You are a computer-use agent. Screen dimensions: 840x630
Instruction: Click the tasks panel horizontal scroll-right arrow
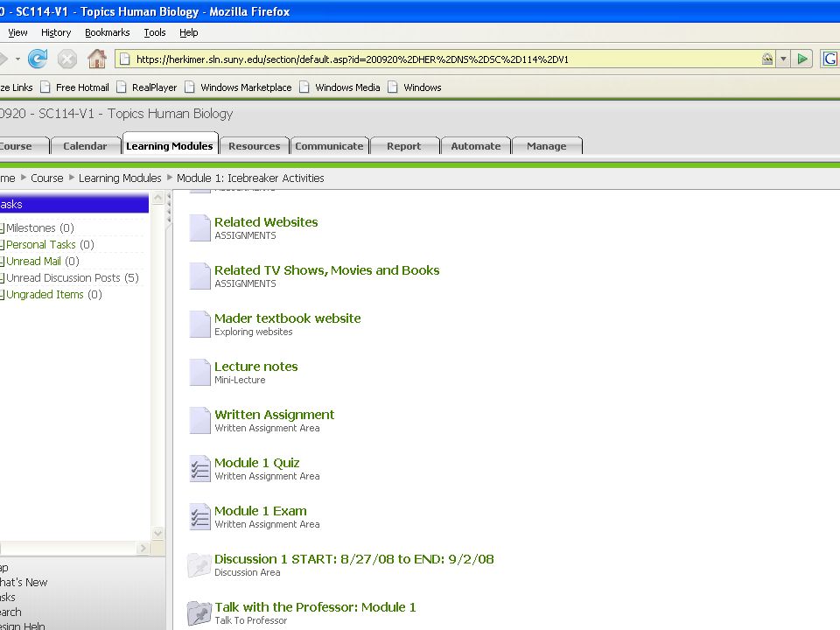[143, 548]
